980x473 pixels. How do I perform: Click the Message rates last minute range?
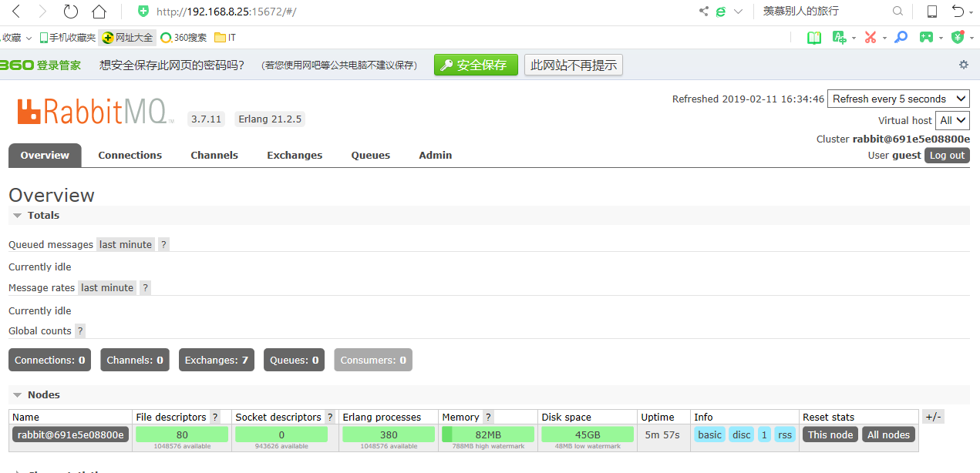click(x=107, y=287)
